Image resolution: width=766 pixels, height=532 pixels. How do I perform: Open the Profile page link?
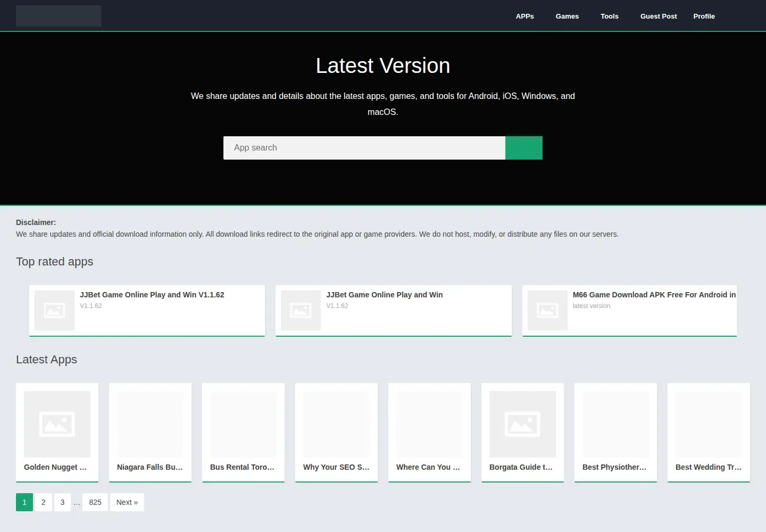click(704, 16)
